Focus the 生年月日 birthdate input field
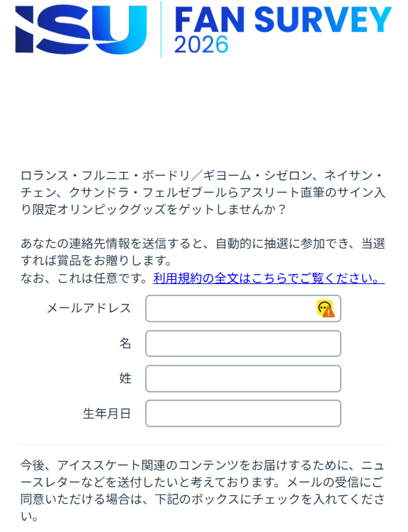The image size is (408, 532). pyautogui.click(x=243, y=414)
